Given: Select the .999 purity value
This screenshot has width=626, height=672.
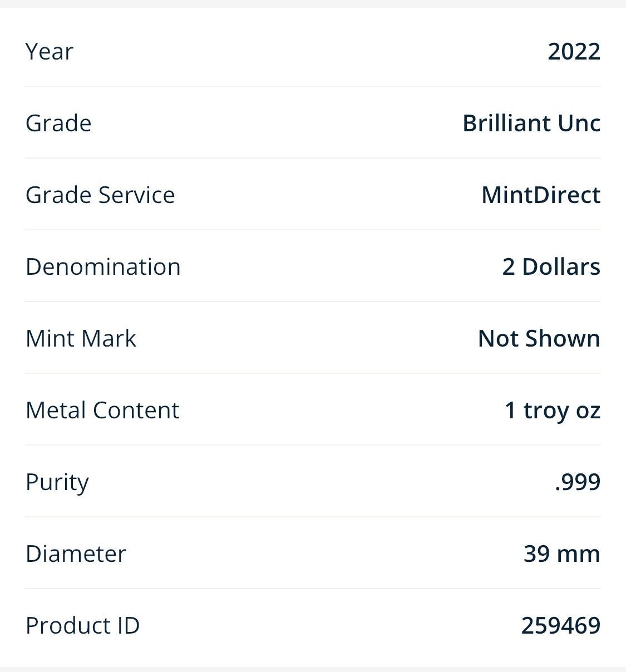Looking at the screenshot, I should (577, 482).
